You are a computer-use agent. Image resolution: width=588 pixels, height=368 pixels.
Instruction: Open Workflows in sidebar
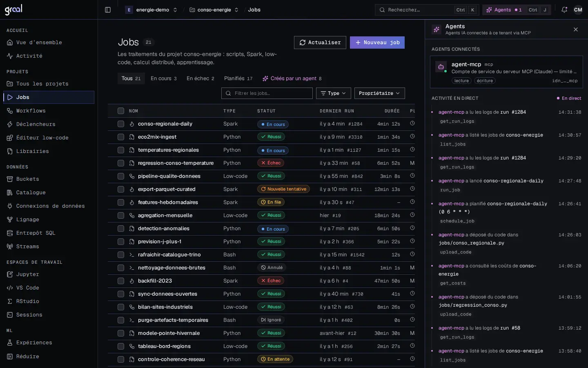[49, 111]
